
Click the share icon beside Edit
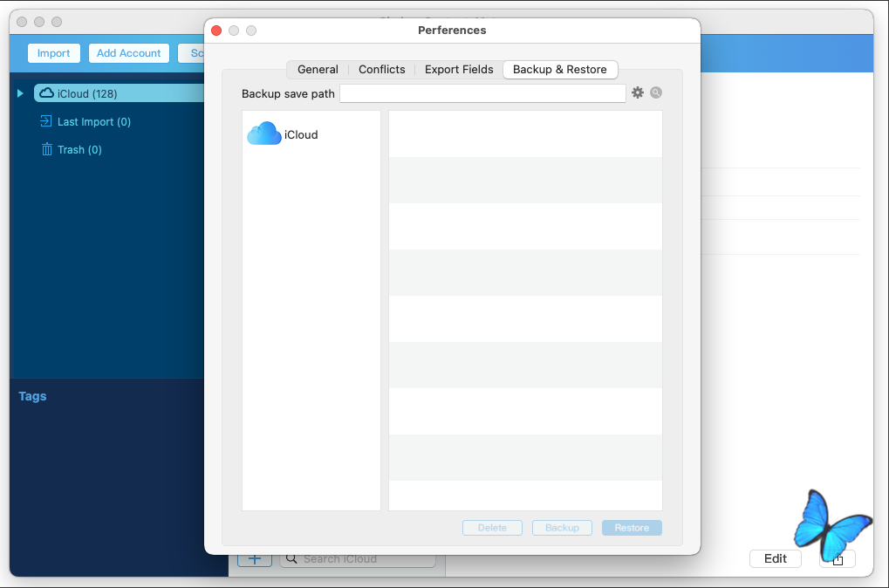[x=838, y=559]
